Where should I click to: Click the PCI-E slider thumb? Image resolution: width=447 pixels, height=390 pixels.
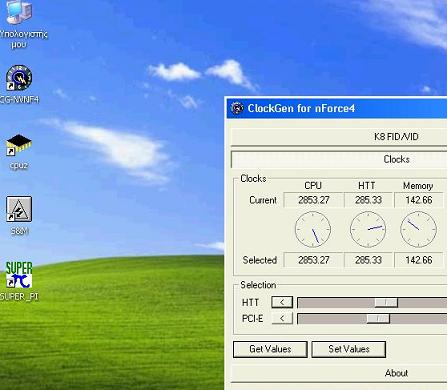[378, 319]
